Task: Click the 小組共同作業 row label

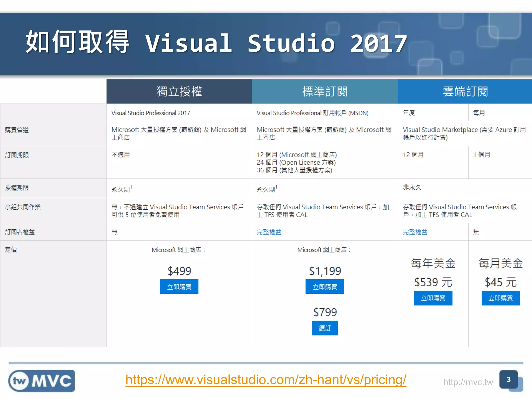Action: click(23, 207)
